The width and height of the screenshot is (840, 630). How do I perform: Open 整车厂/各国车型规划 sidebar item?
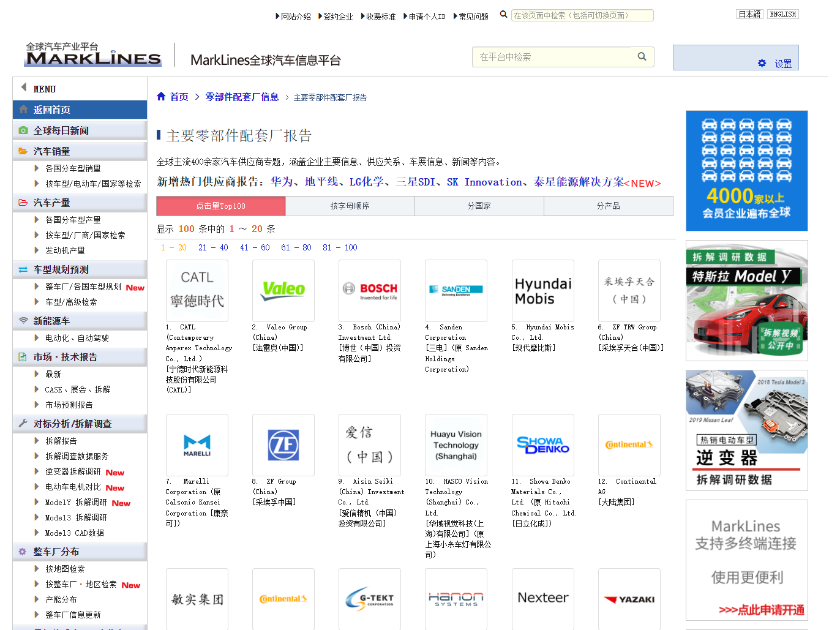(x=83, y=287)
